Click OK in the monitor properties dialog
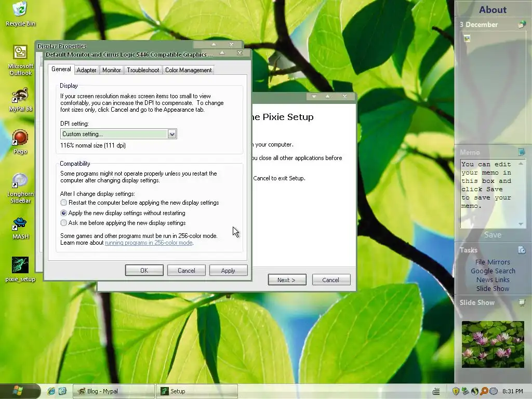The width and height of the screenshot is (532, 399). pyautogui.click(x=144, y=270)
